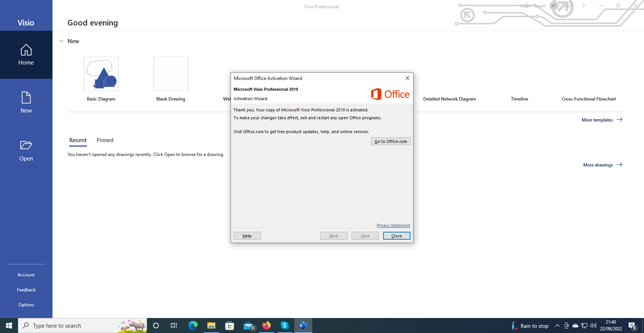Collapse the New section chevron
Image resolution: width=644 pixels, height=333 pixels.
click(61, 41)
